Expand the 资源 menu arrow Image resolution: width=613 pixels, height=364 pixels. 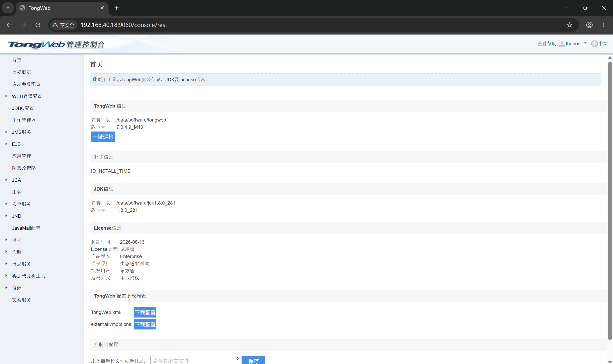6,288
